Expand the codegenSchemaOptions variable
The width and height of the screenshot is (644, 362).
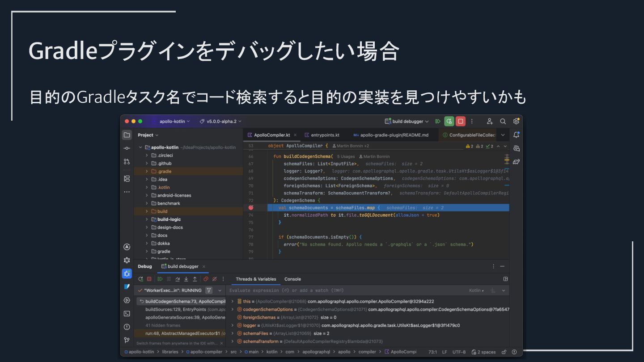[233, 309]
